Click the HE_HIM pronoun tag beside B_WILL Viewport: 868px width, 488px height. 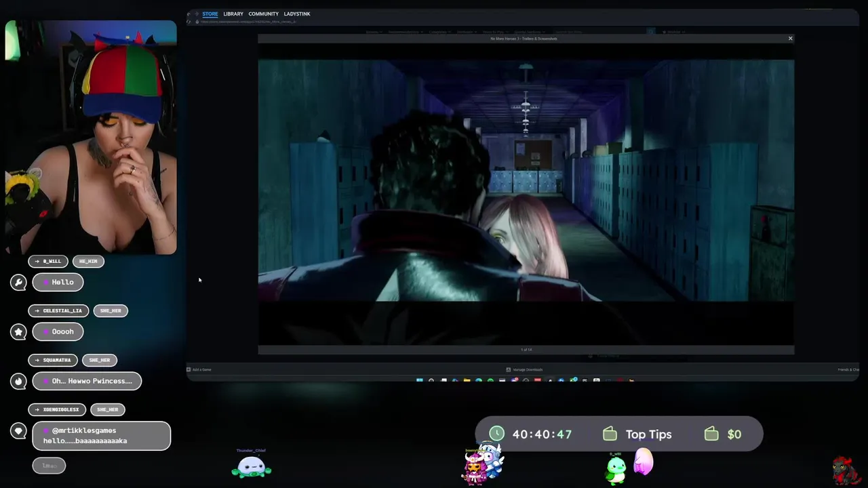tap(87, 261)
